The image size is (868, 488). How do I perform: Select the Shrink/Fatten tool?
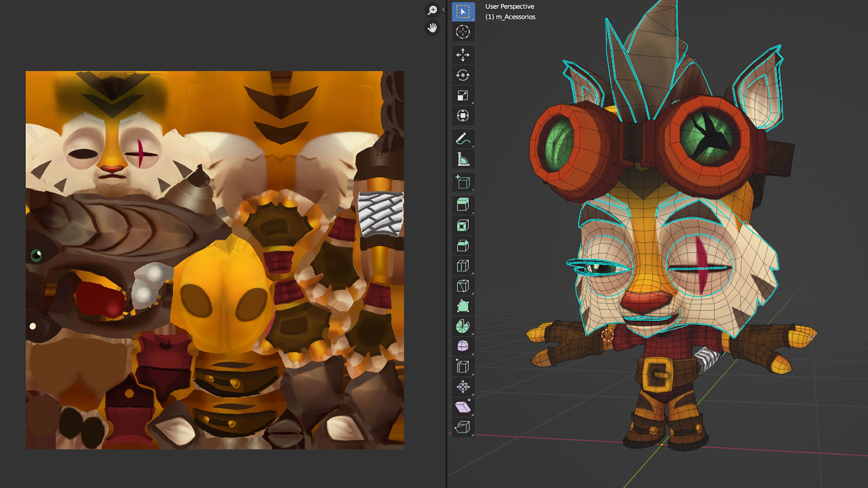coord(463,387)
